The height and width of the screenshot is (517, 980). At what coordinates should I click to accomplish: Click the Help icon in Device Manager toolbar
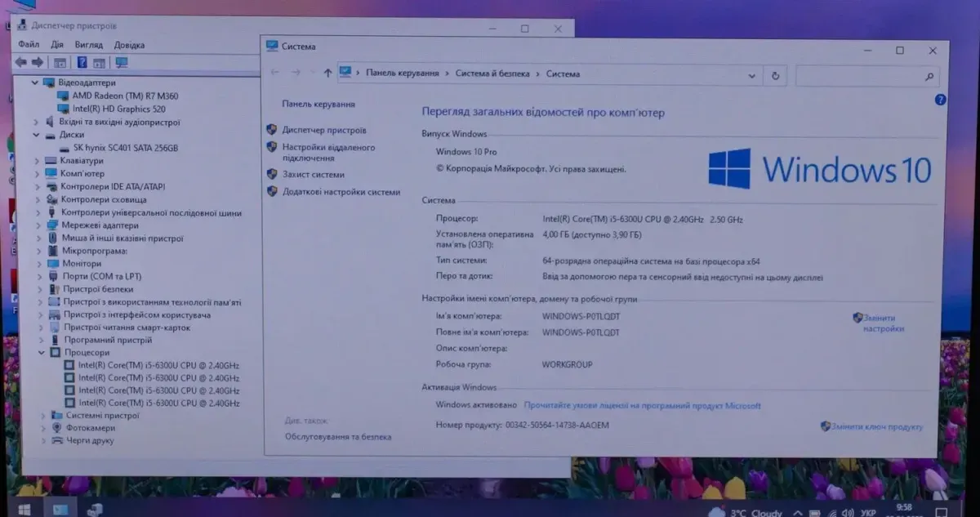[82, 63]
